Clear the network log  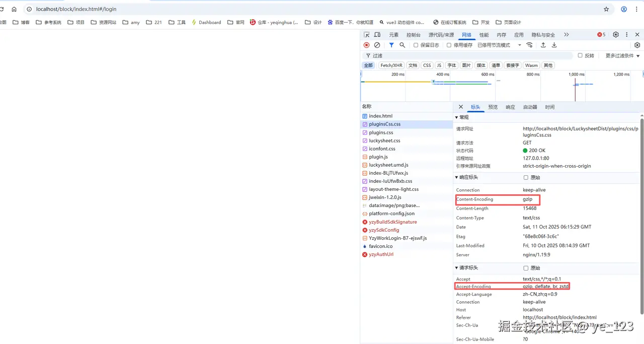[377, 45]
